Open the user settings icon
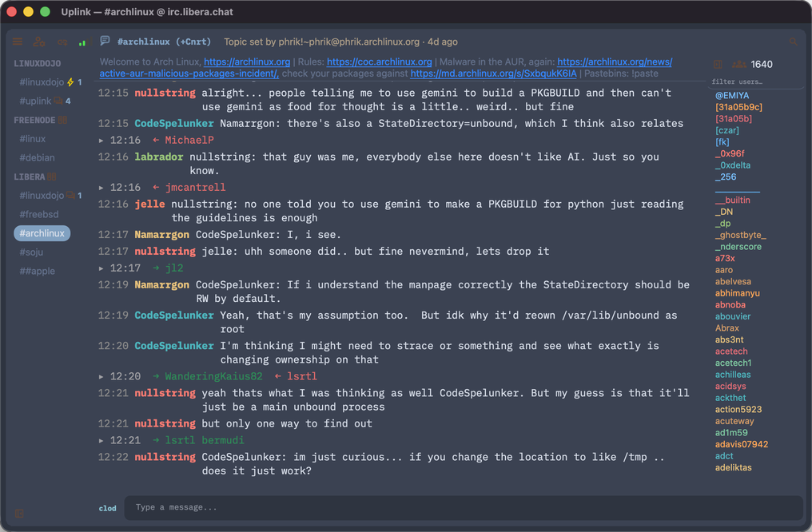 pos(39,42)
